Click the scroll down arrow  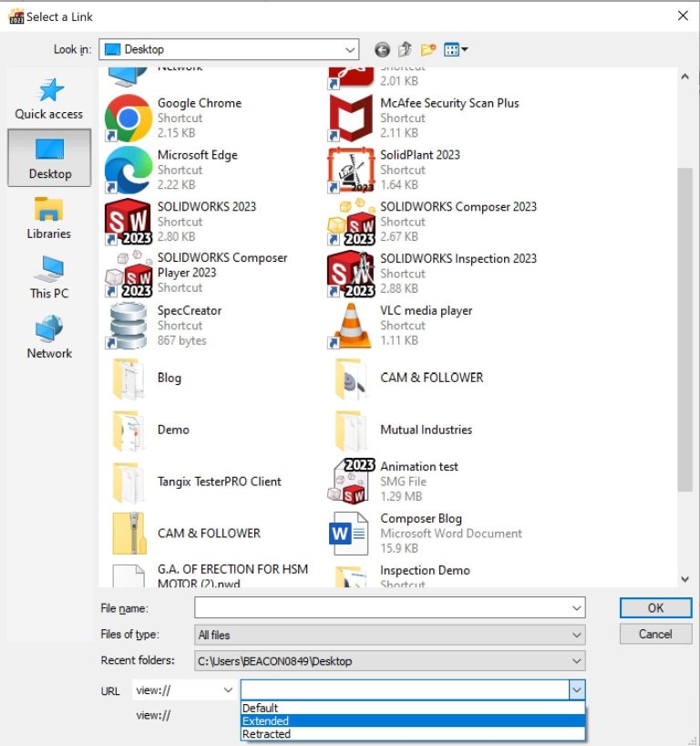point(685,579)
